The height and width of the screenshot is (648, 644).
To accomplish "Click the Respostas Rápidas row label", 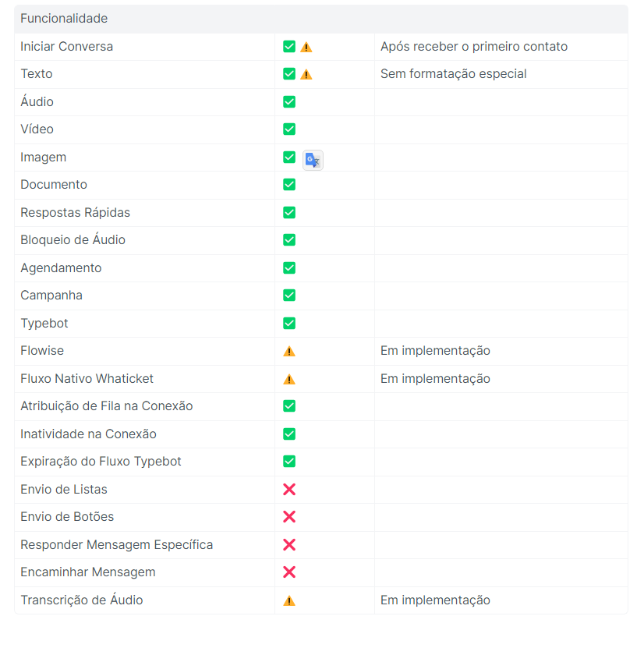I will (76, 213).
